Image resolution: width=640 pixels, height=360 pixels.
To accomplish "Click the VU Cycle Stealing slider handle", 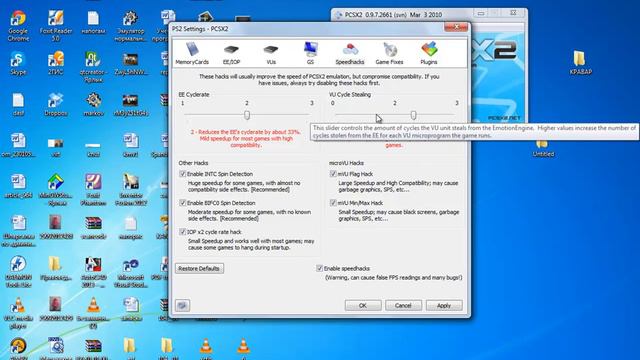I will 413,115.
